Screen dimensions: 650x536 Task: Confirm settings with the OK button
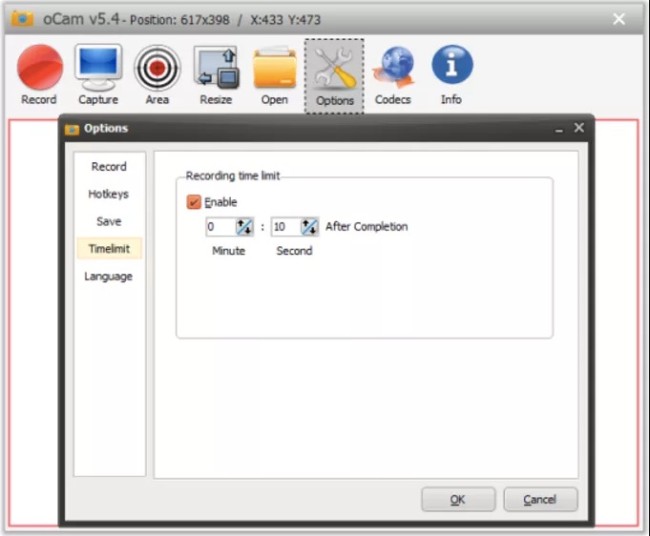pos(458,500)
